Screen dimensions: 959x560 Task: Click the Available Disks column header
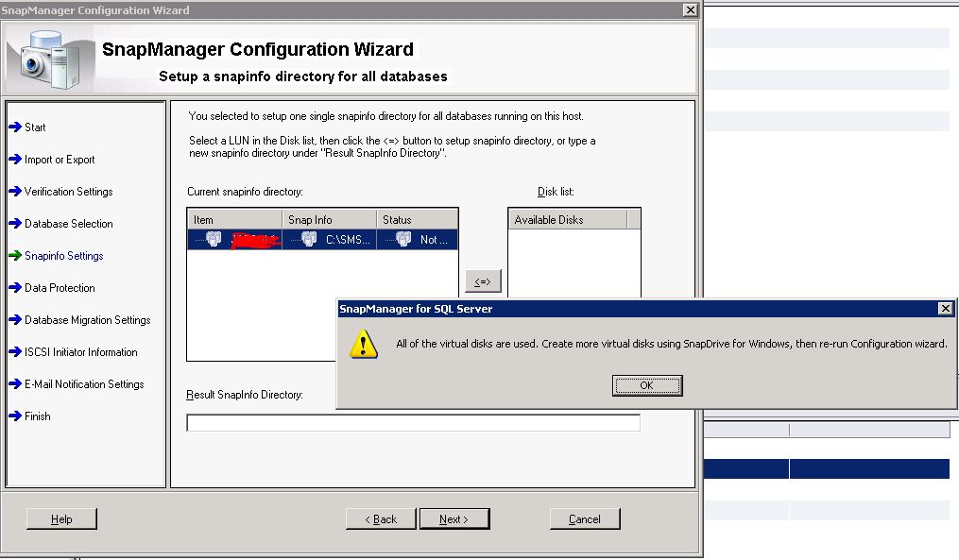pyautogui.click(x=568, y=219)
